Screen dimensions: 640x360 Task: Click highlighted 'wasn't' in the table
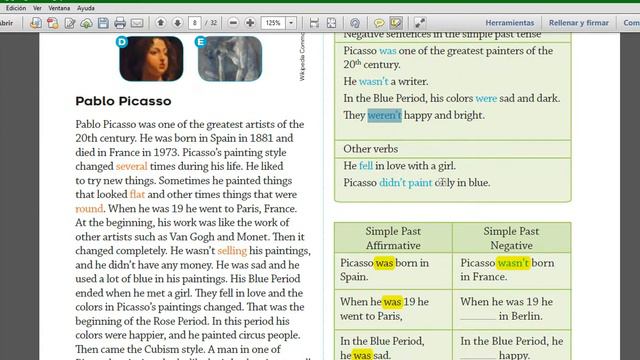[x=513, y=263]
